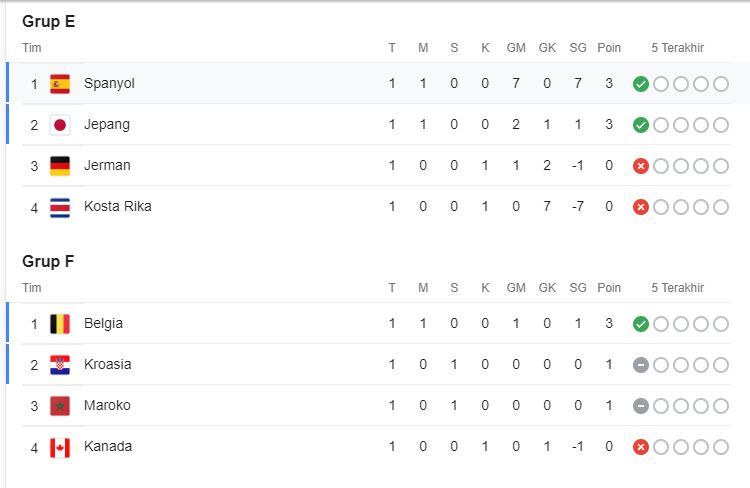Viewport: 750px width, 488px height.
Task: Select the Maroko team row
Action: coord(300,406)
